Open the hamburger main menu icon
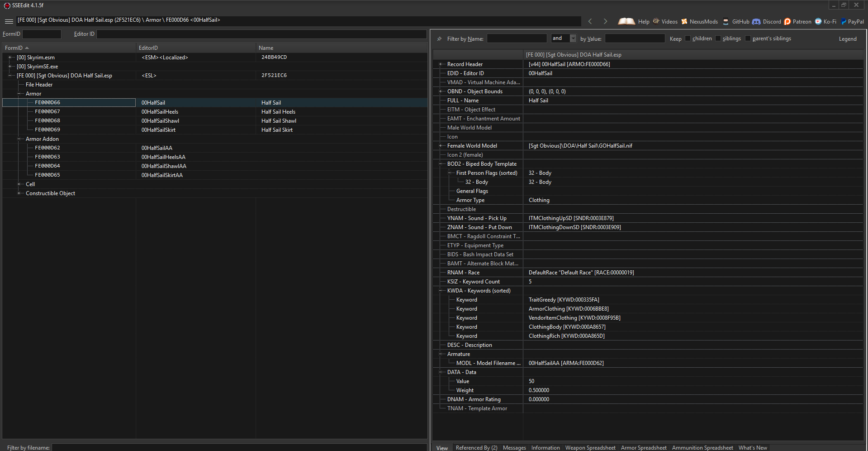 pyautogui.click(x=9, y=21)
